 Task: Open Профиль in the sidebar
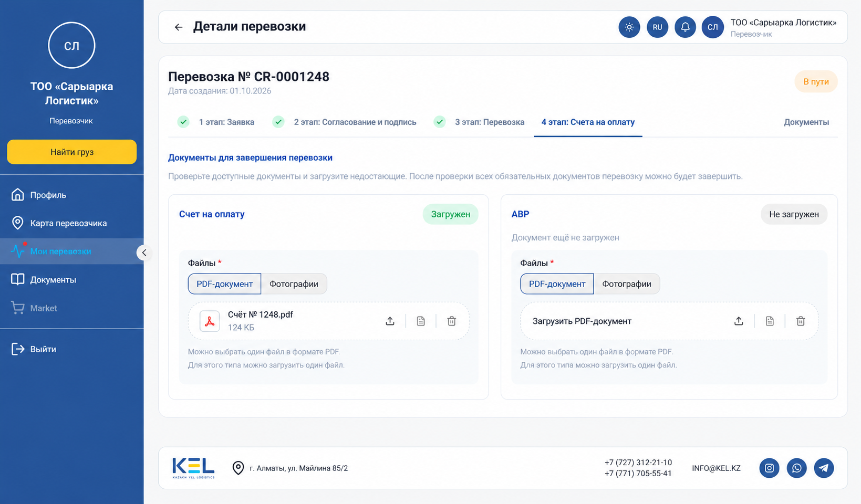pos(72,195)
